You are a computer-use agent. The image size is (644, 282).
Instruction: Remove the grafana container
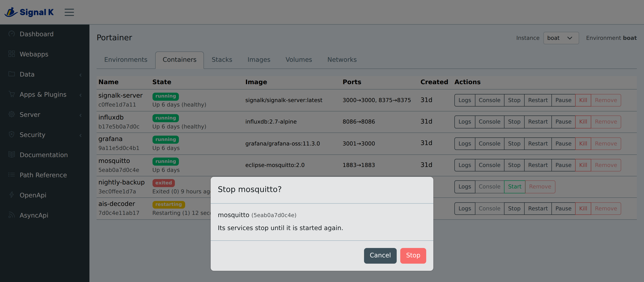(606, 144)
